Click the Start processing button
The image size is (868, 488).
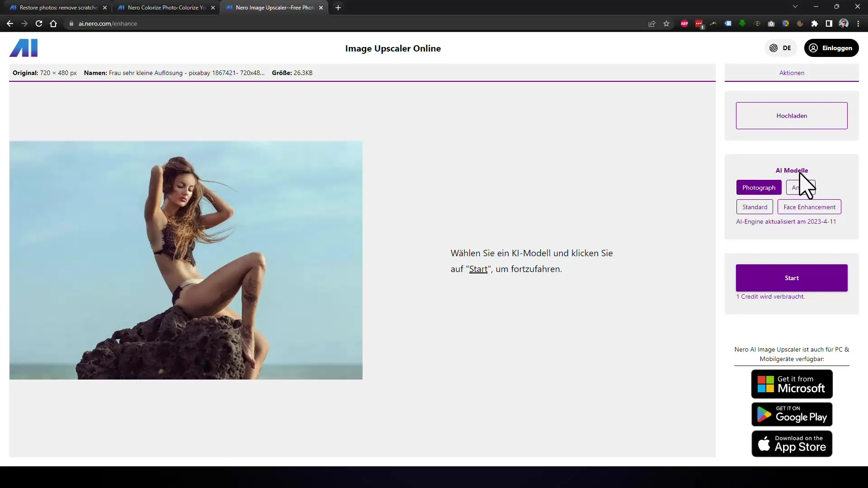coord(792,278)
